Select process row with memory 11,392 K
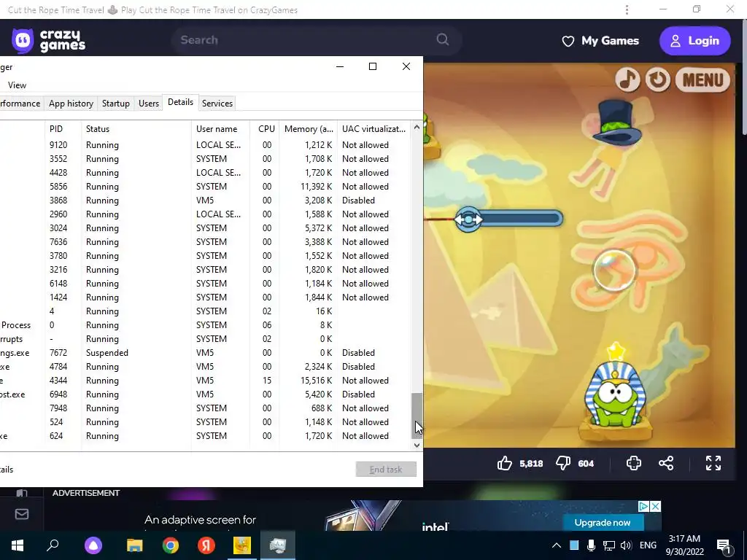 click(x=205, y=186)
